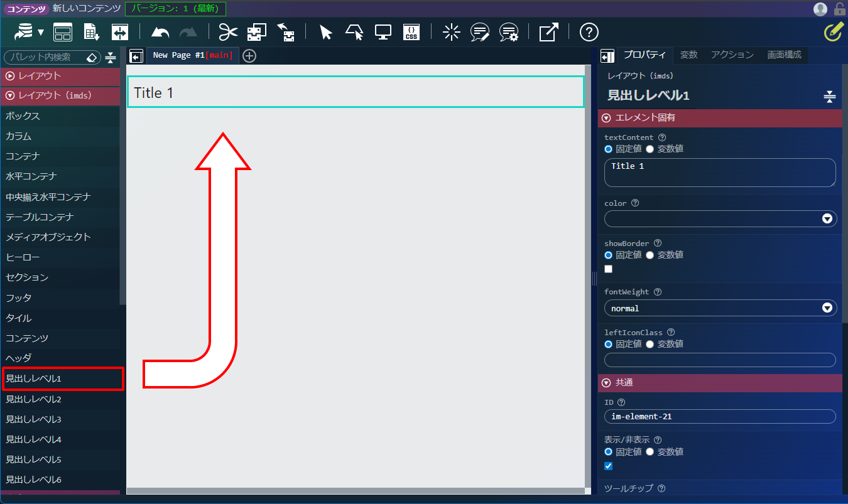Click the layout template toolbar icon
Viewport: 848px width, 504px height.
(x=63, y=32)
